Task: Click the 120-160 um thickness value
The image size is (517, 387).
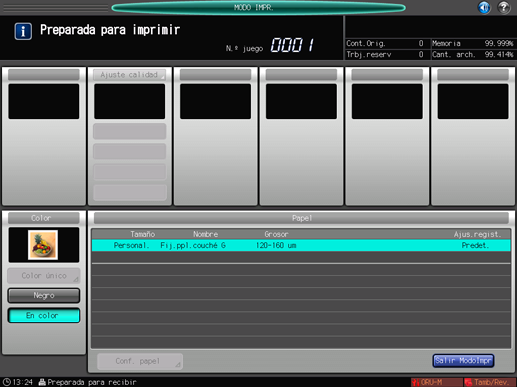Action: point(276,245)
